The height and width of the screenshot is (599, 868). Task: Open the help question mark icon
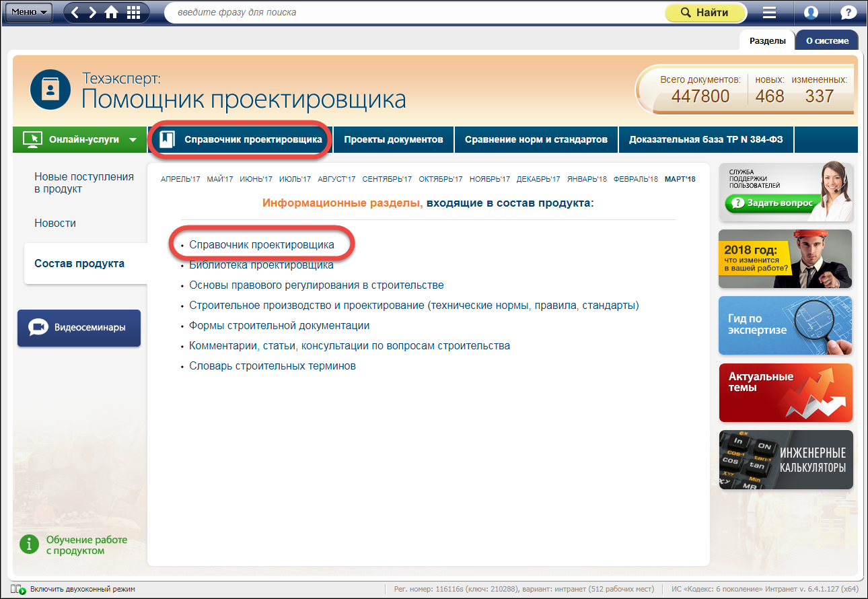(x=848, y=13)
